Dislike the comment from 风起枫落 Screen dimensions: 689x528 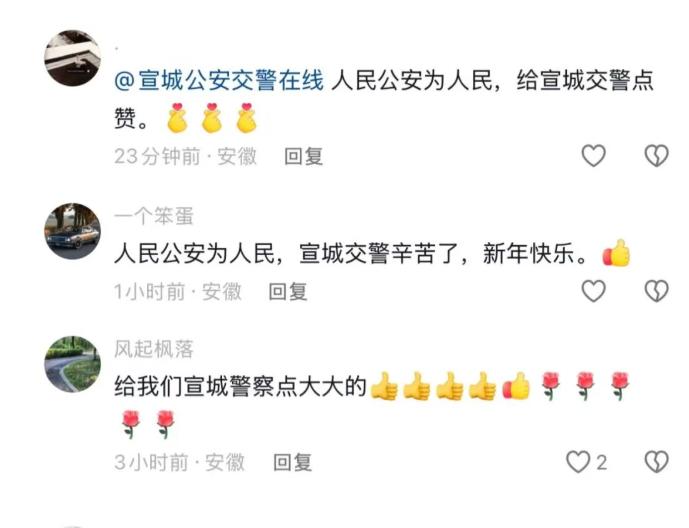click(x=656, y=462)
